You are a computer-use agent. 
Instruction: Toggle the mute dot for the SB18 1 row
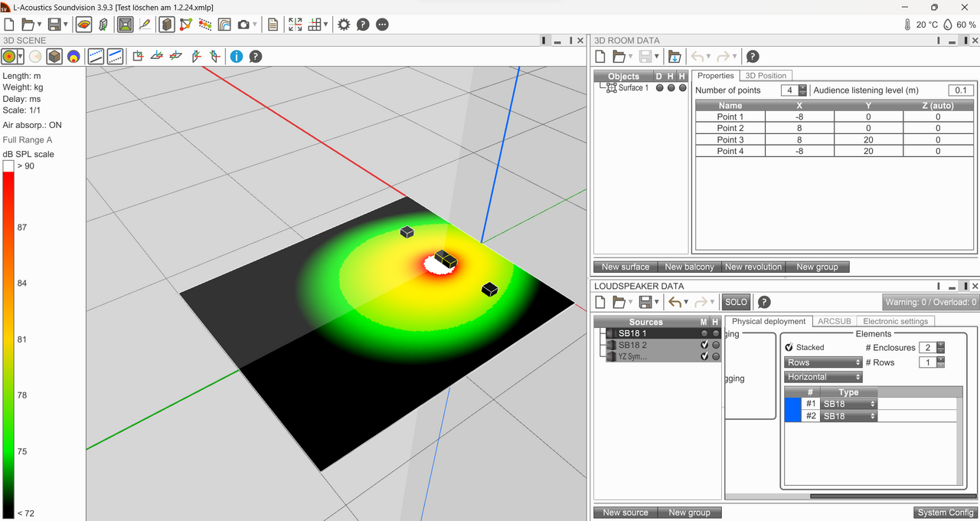pos(704,333)
